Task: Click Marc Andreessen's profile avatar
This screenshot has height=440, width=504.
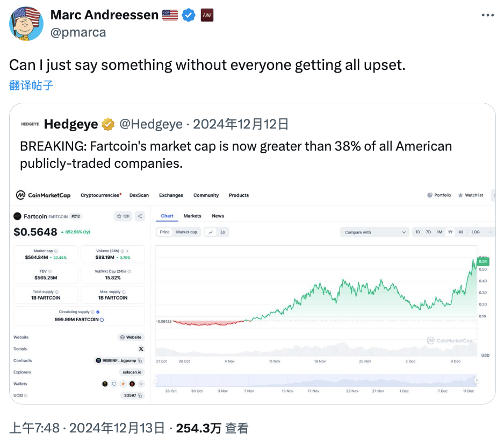Action: 26,24
